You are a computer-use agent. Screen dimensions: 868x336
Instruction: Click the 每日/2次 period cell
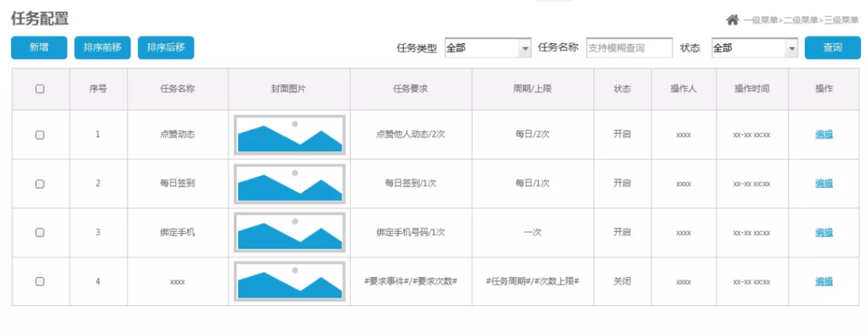coord(532,135)
